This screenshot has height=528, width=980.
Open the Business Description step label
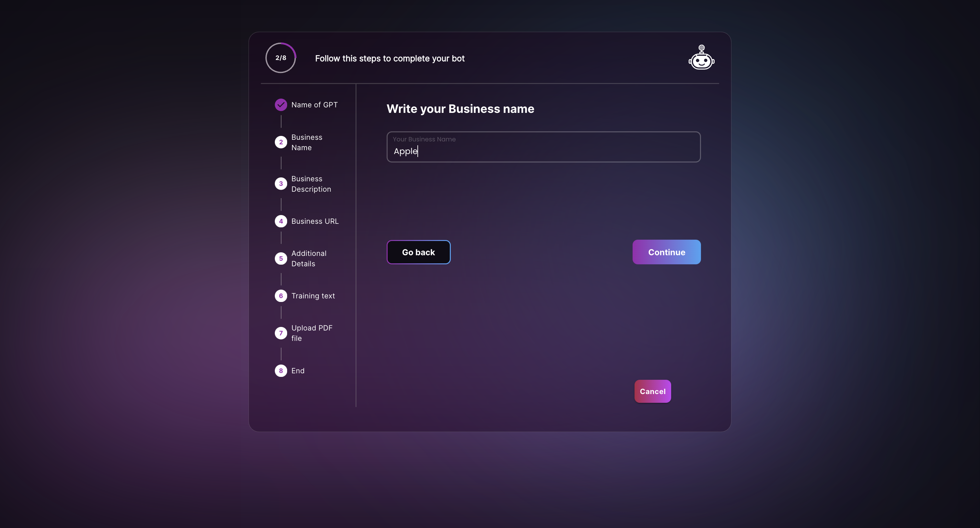(311, 184)
